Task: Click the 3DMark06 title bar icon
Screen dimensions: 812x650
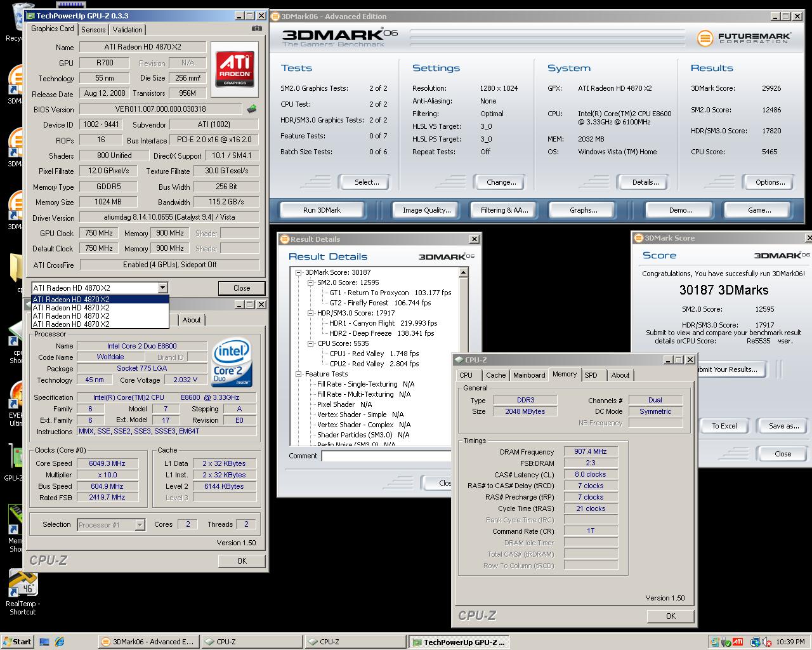Action: click(x=275, y=16)
